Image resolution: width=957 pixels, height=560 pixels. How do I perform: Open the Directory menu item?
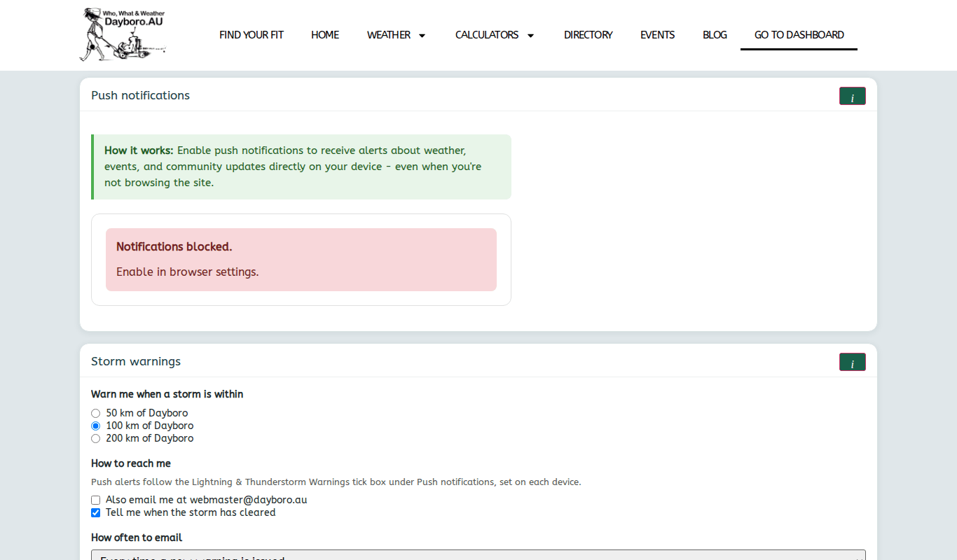coord(588,35)
